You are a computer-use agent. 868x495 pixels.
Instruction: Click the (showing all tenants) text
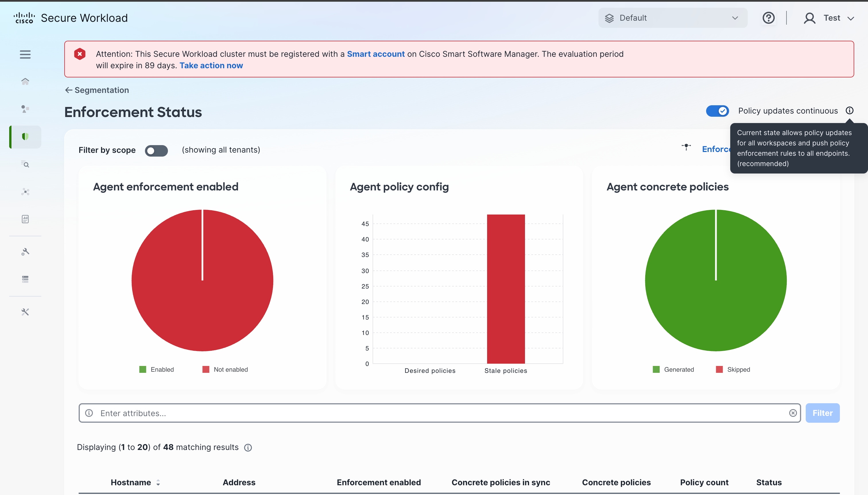click(x=221, y=150)
